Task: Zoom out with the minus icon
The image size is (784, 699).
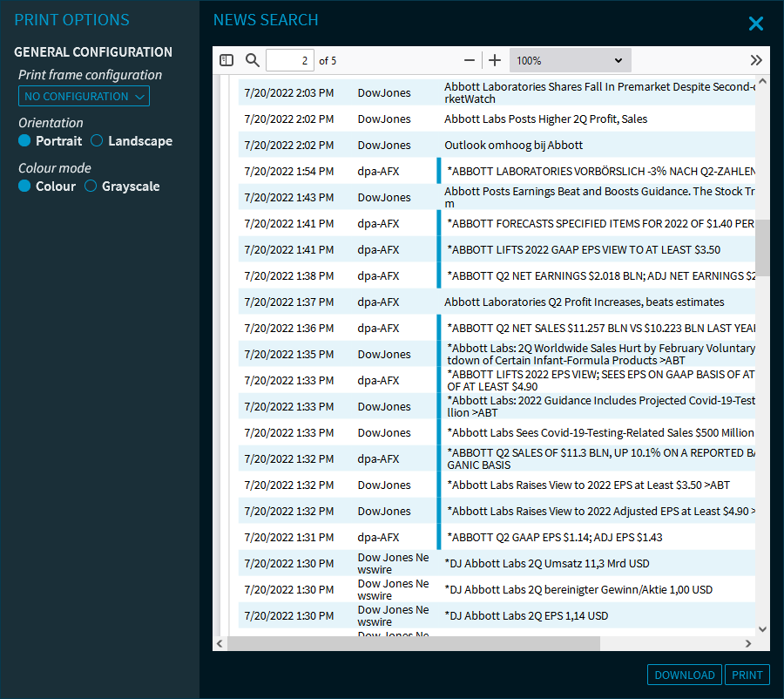Action: point(470,60)
